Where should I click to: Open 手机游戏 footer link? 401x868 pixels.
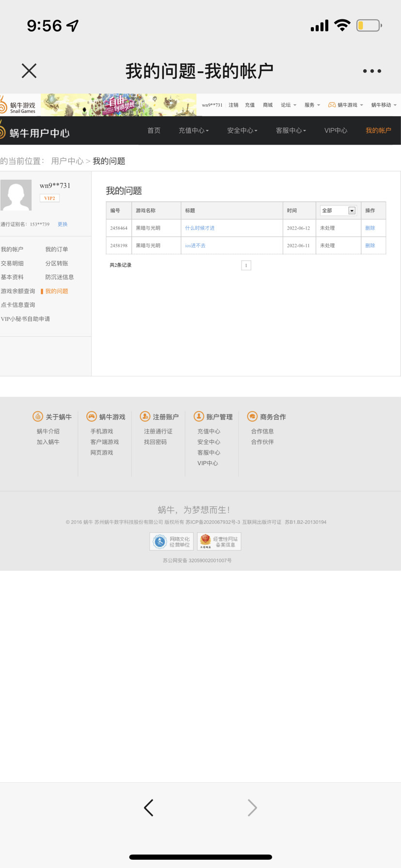[102, 431]
